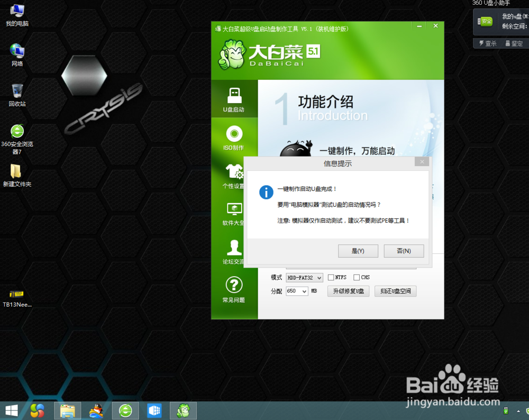Viewport: 529px width, 420px height.
Task: Show hidden tray icons arrow
Action: tap(518, 411)
